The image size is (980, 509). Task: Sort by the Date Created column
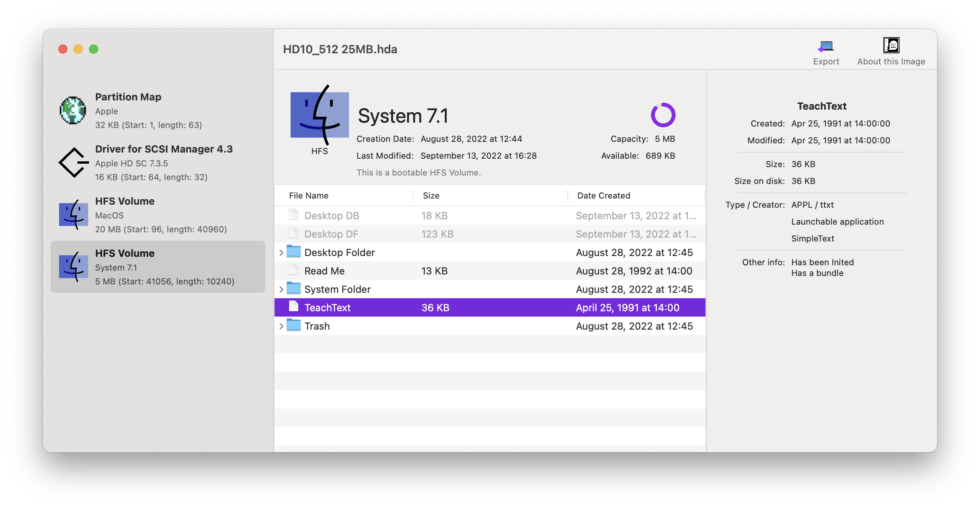[603, 195]
